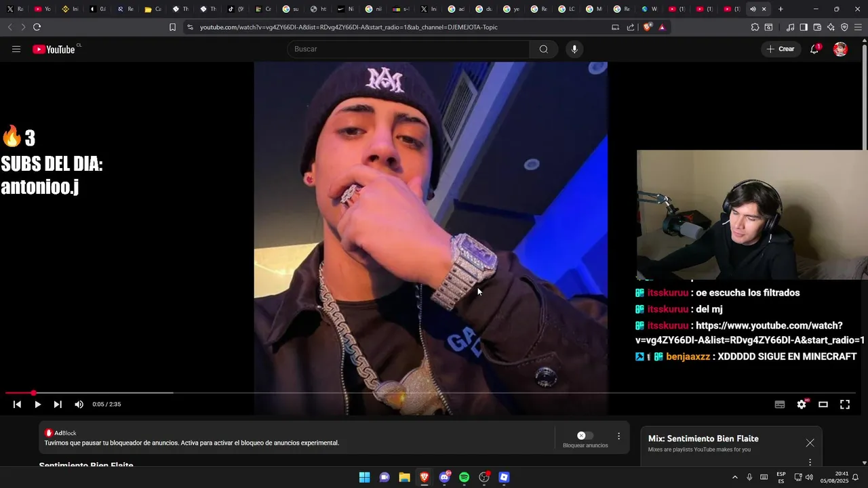The height and width of the screenshot is (488, 868).
Task: Open the AdBlock banner three-dot menu
Action: (618, 436)
